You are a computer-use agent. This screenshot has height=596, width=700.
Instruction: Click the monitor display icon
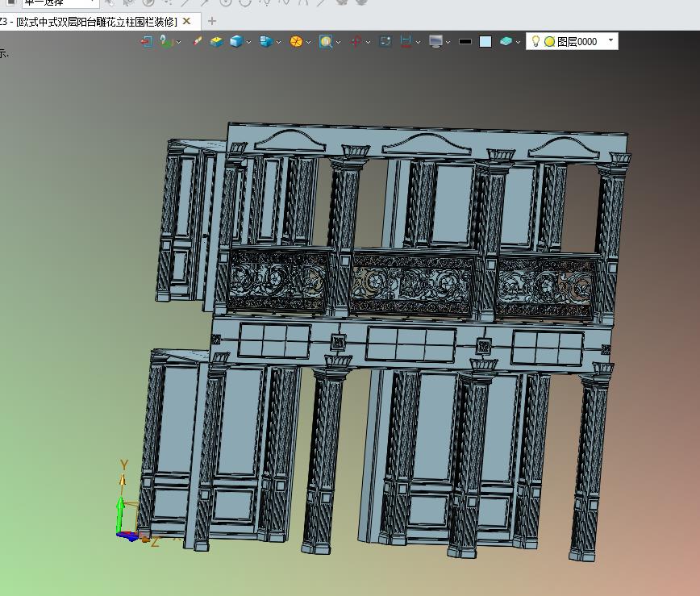[x=436, y=41]
